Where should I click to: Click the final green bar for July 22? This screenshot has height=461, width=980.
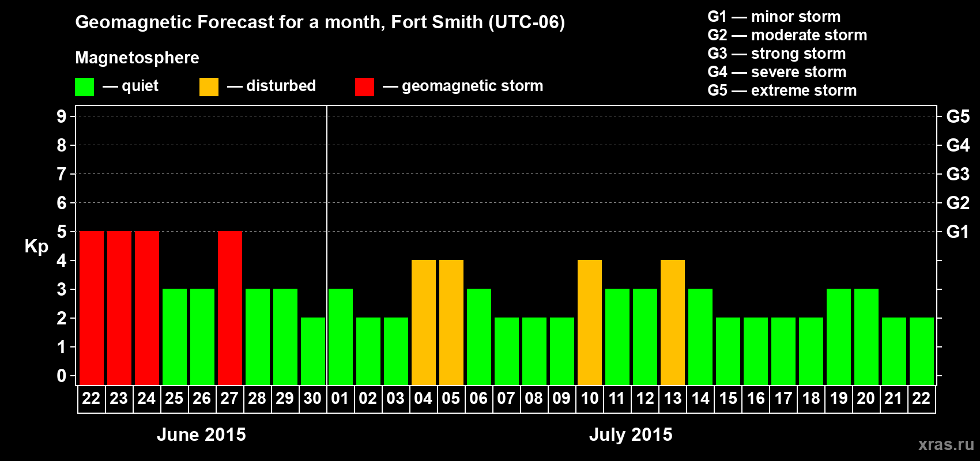coord(922,351)
